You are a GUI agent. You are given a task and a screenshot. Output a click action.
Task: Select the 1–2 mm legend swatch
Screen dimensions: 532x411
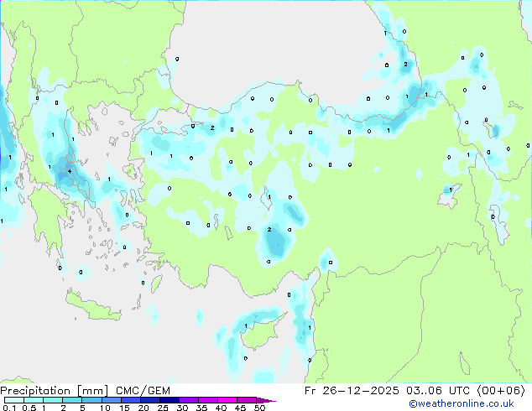click(x=53, y=400)
